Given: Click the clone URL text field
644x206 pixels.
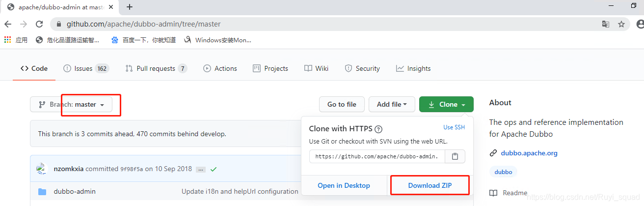Looking at the screenshot, I should (x=377, y=156).
